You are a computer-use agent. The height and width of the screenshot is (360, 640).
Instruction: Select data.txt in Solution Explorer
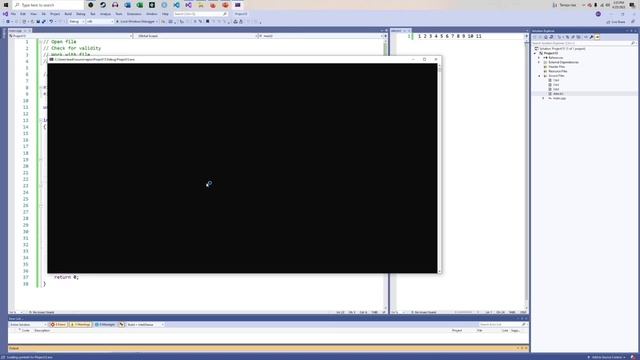point(558,94)
